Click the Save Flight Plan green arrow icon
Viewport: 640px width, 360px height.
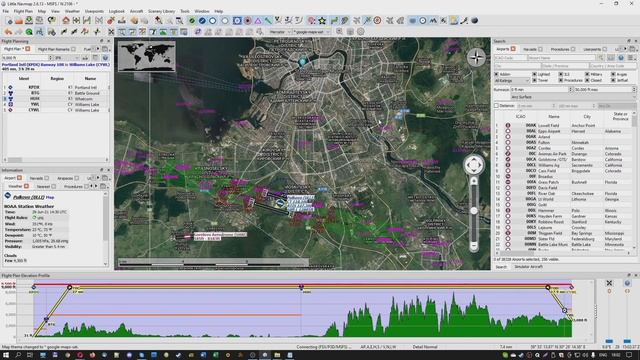[29, 20]
